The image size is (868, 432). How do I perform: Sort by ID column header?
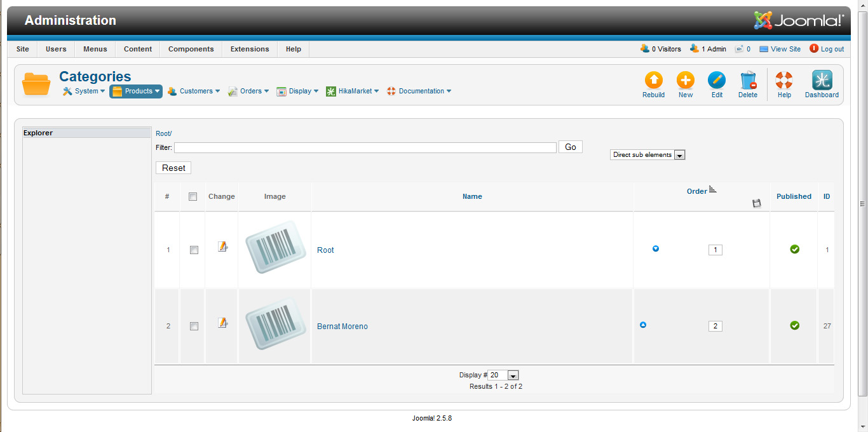pos(827,197)
